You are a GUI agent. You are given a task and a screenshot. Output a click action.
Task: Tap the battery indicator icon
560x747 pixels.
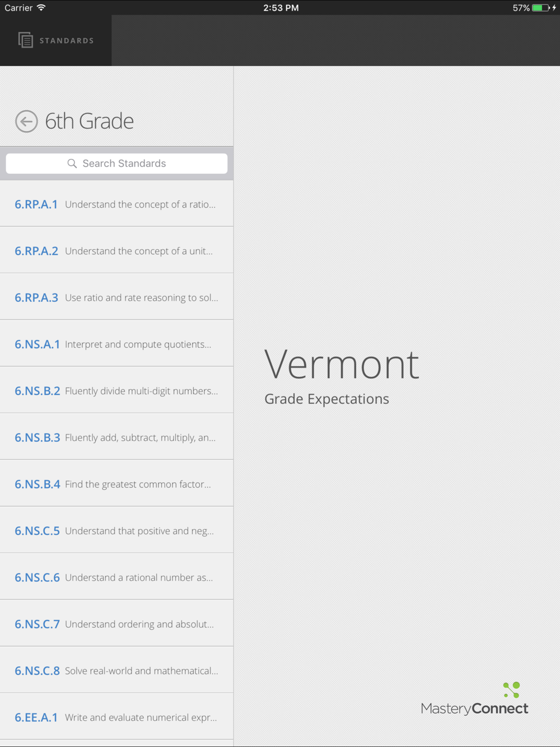click(541, 8)
